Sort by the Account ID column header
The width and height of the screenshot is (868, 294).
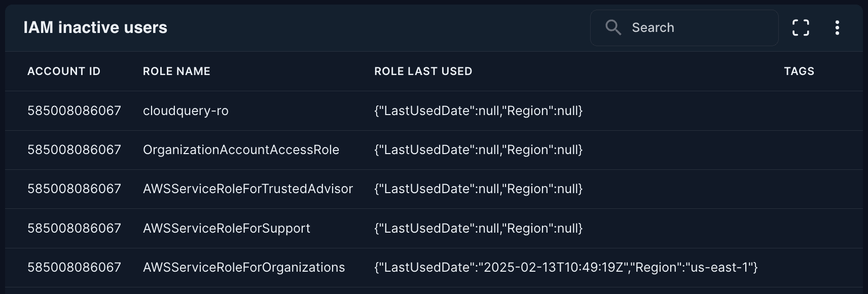pyautogui.click(x=64, y=71)
